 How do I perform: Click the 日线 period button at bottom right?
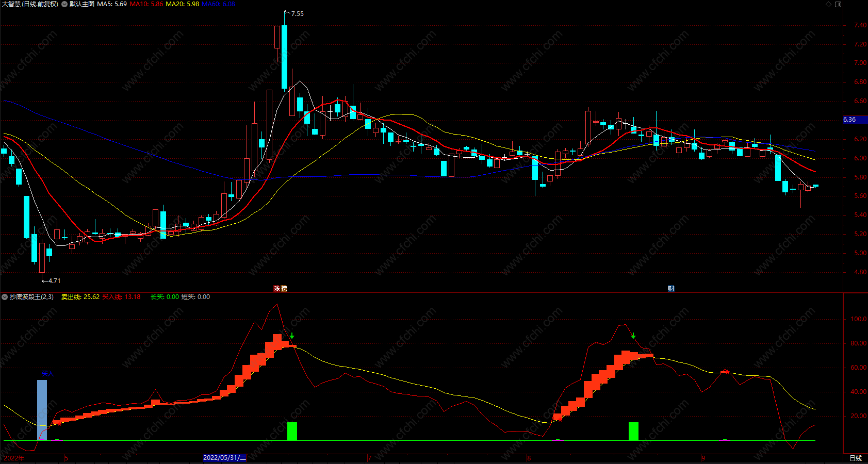pyautogui.click(x=856, y=458)
